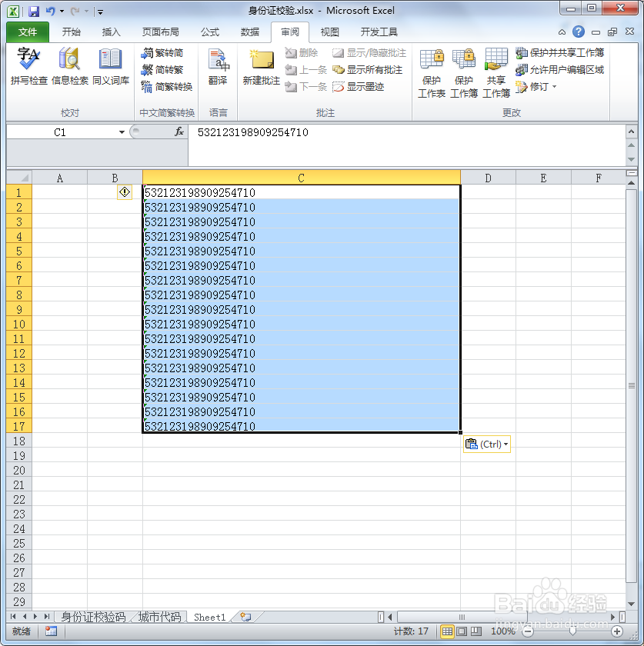Viewport: 644px width, 646px height.
Task: Switch to the 数据 Data tab
Action: click(250, 32)
